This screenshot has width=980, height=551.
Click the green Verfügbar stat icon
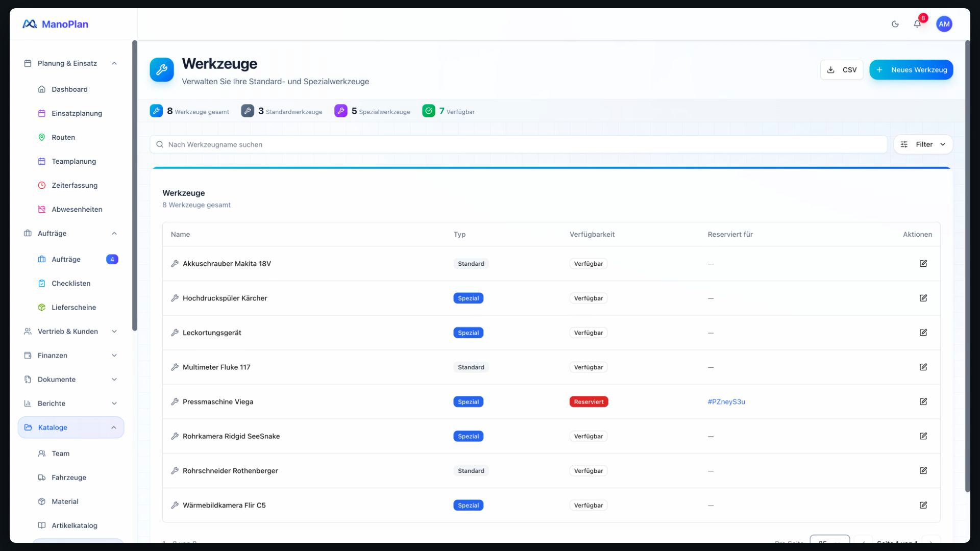click(x=429, y=111)
